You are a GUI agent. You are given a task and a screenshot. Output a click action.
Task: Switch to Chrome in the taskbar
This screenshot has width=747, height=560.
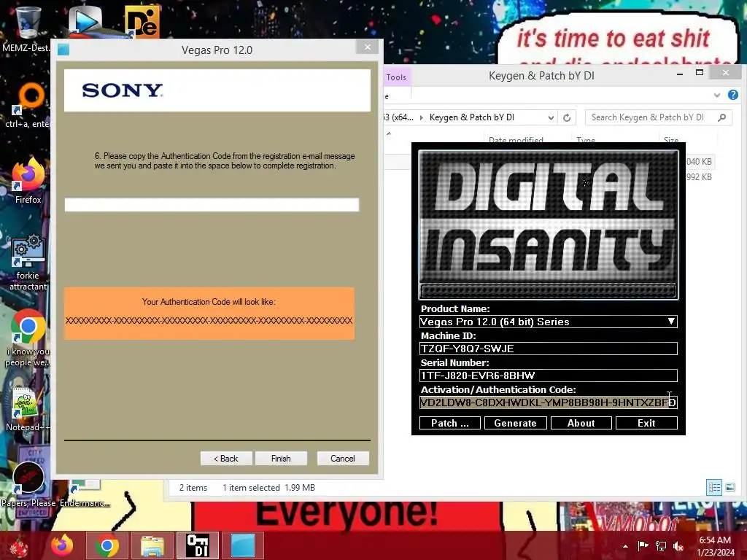coord(107,545)
